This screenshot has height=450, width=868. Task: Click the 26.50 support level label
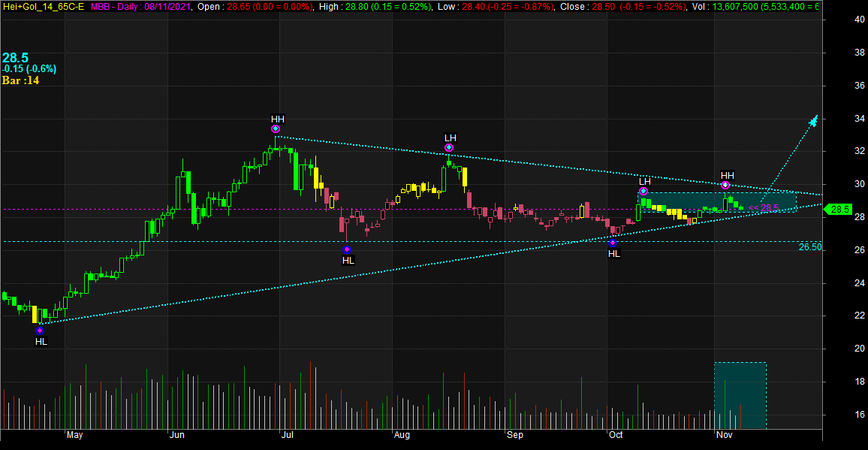click(x=809, y=246)
